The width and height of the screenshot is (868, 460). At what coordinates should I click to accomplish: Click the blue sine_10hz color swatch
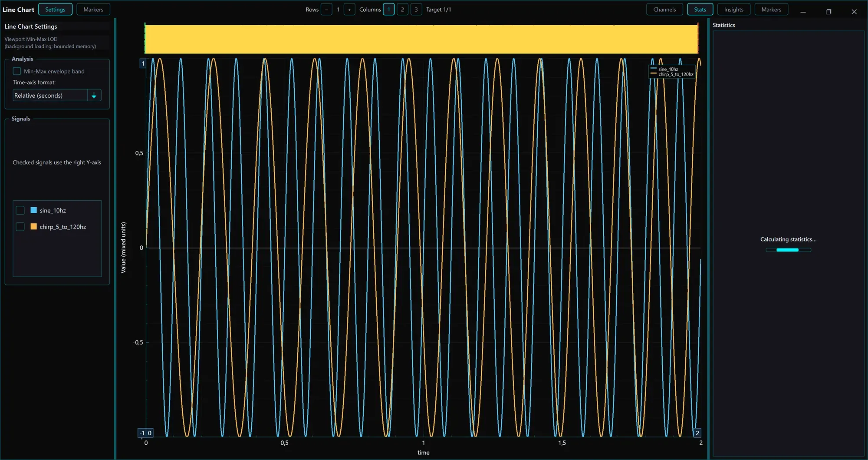(34, 210)
